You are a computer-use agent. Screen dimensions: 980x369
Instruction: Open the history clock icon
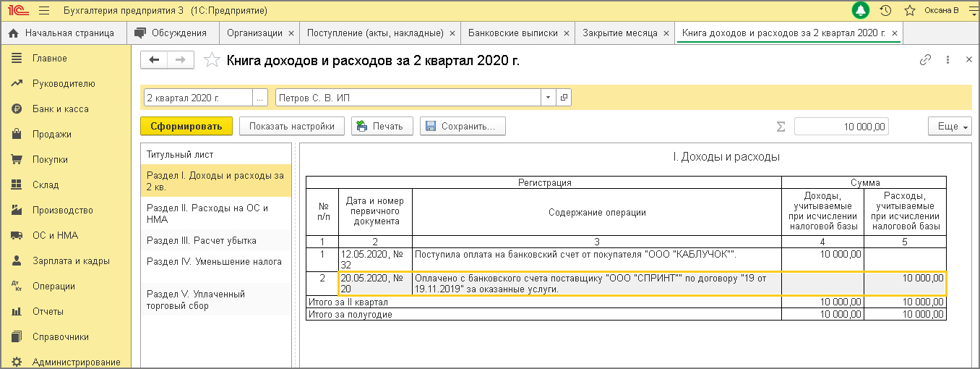pyautogui.click(x=885, y=11)
